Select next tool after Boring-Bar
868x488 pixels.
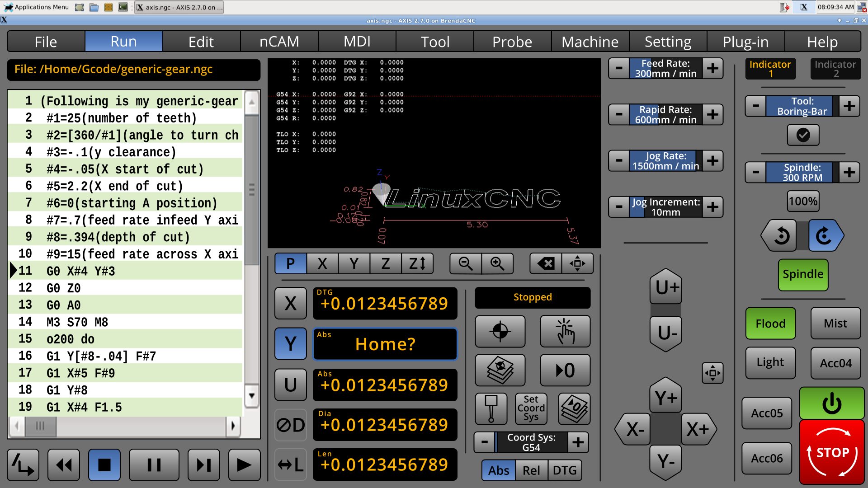(x=849, y=106)
